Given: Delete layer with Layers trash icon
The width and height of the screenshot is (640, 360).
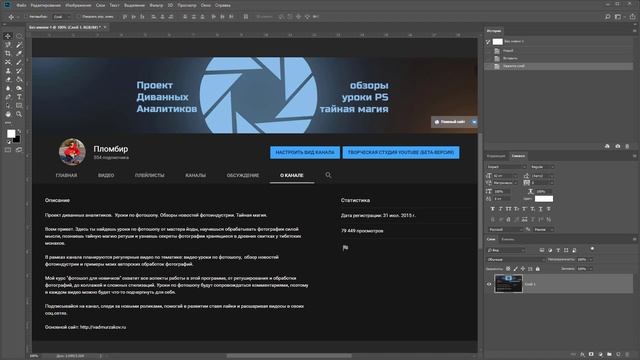Looking at the screenshot, I should (628, 354).
